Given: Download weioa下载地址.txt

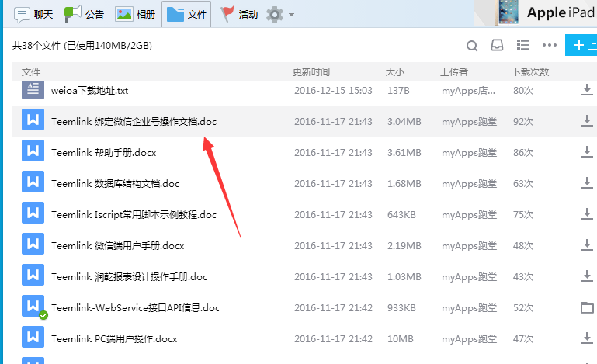Looking at the screenshot, I should (x=587, y=90).
